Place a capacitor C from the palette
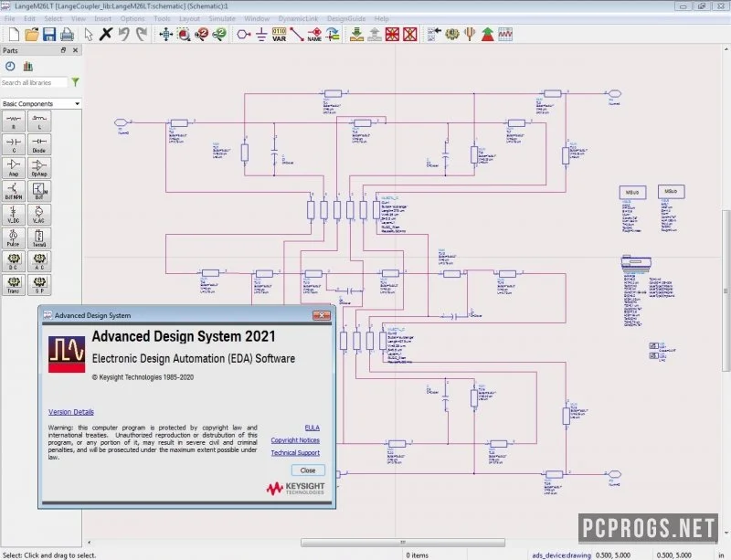The image size is (731, 560). [x=14, y=145]
